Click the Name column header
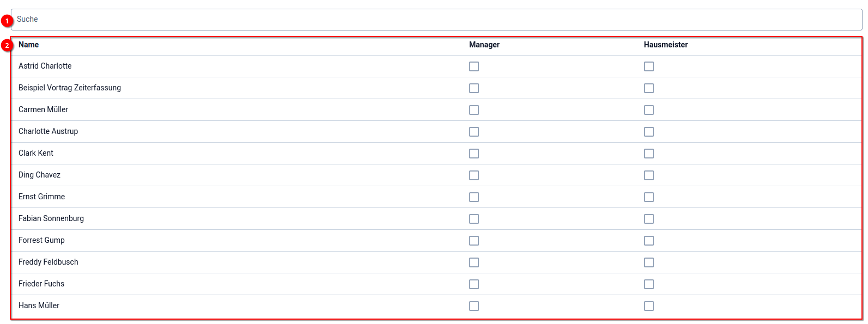This screenshot has height=324, width=868. pyautogui.click(x=29, y=45)
